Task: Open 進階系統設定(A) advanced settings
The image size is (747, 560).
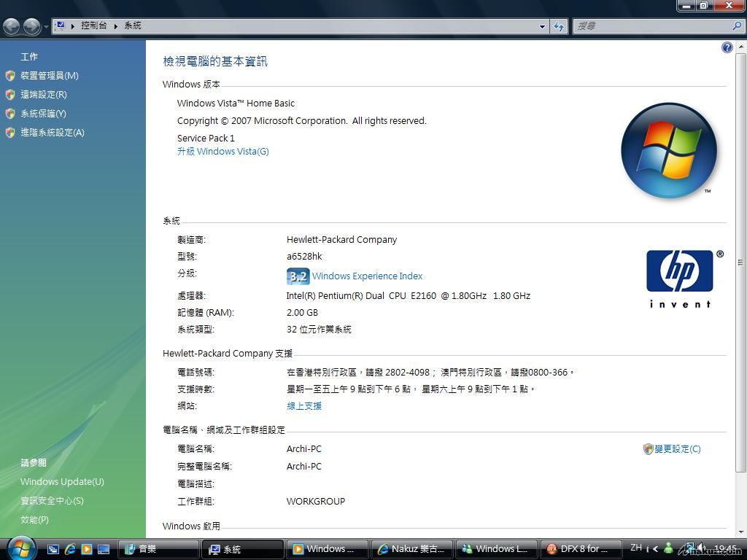Action: [x=52, y=133]
